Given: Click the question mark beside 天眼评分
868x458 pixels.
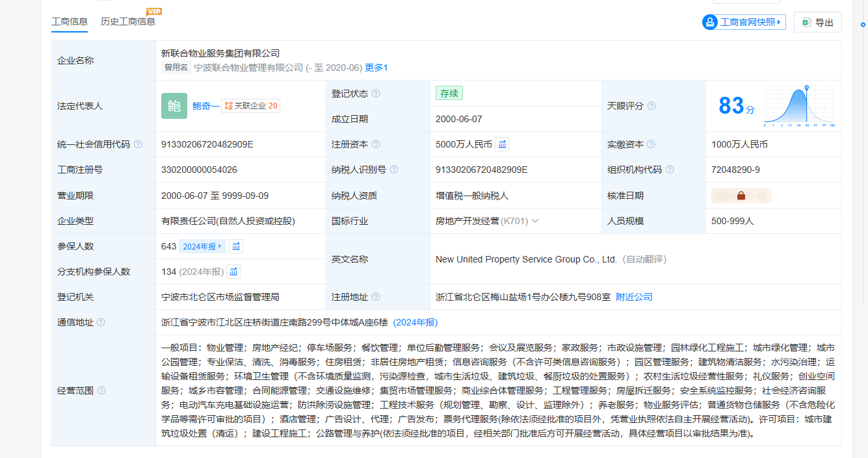Looking at the screenshot, I should coord(651,106).
